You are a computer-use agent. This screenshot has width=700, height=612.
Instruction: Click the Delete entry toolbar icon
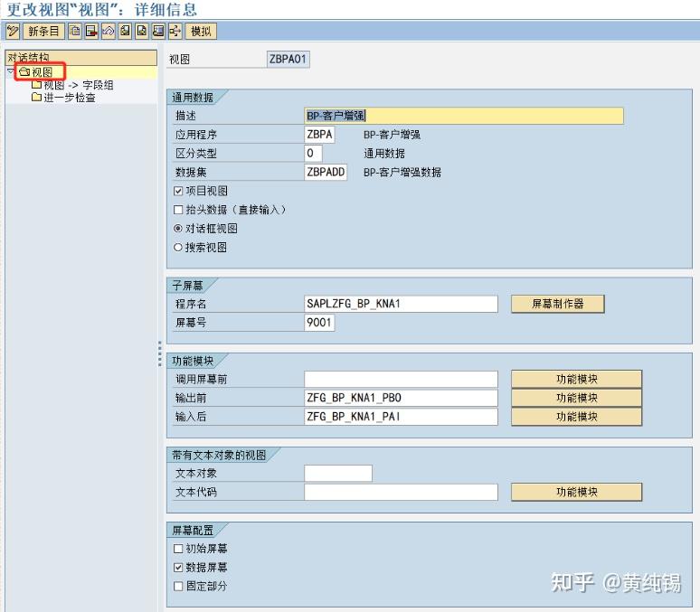(x=91, y=32)
